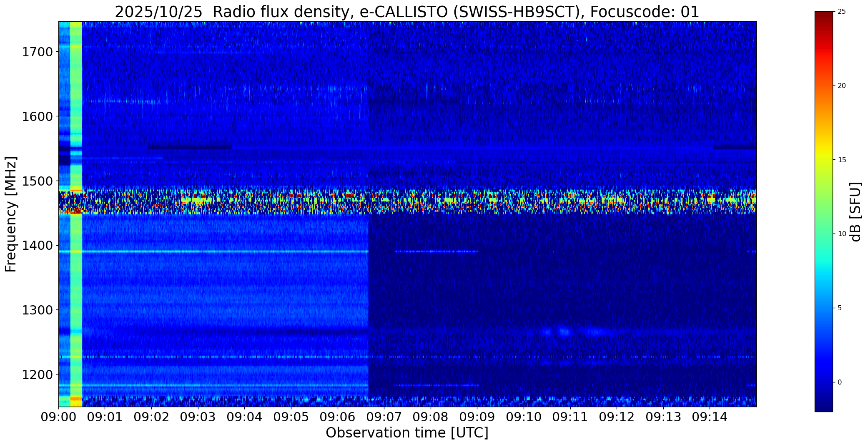Click the colorbar tick value 0
The image size is (868, 445).
pos(840,382)
